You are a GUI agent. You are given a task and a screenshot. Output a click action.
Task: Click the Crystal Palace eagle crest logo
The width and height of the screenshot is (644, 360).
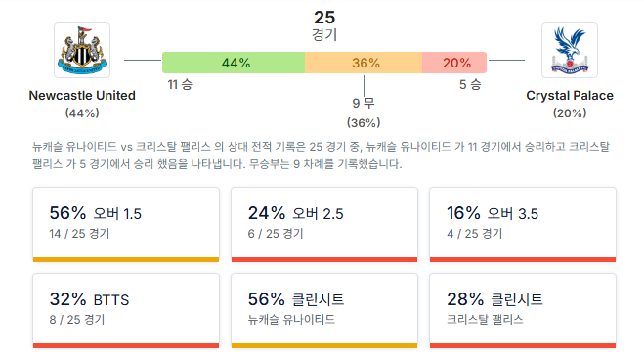(x=570, y=50)
